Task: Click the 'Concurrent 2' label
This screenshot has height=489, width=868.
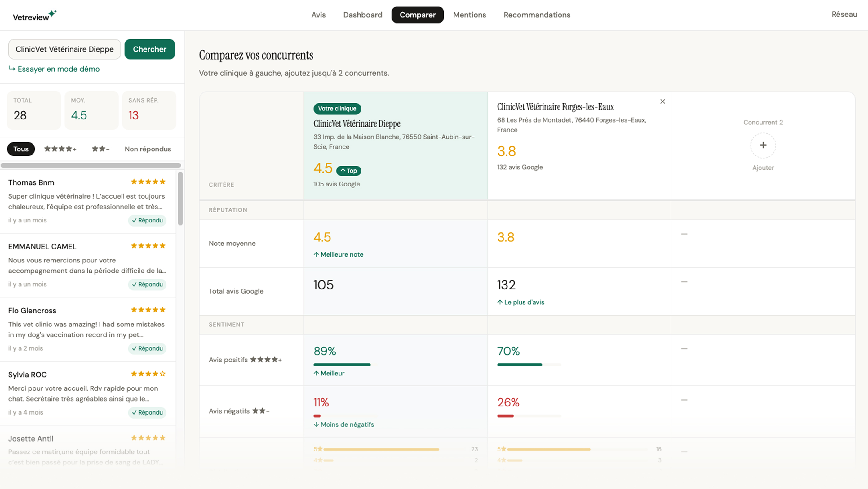Action: (x=763, y=123)
